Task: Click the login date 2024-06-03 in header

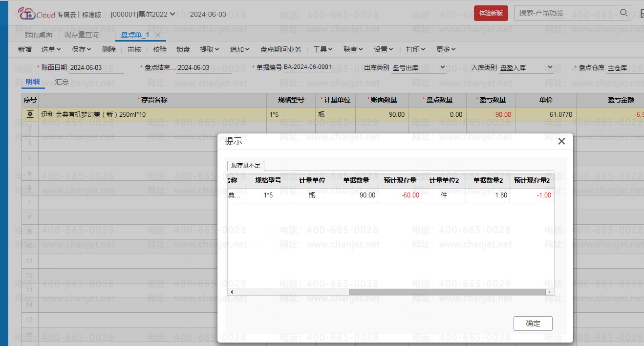Action: pos(208,14)
